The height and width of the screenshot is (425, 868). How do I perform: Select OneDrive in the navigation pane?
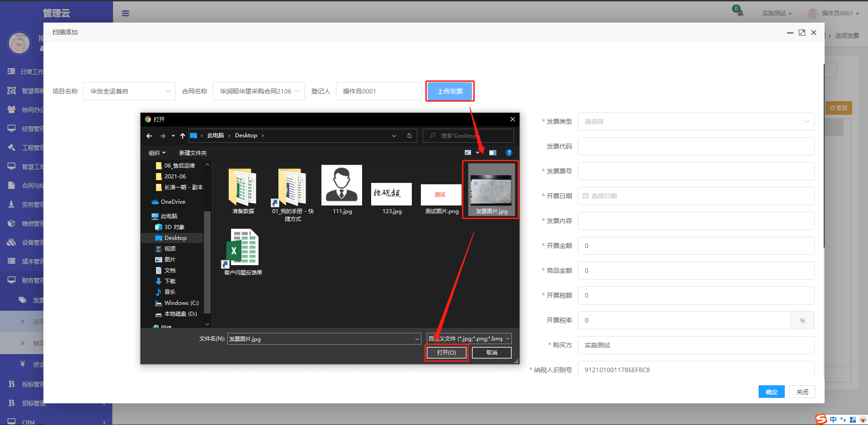173,202
